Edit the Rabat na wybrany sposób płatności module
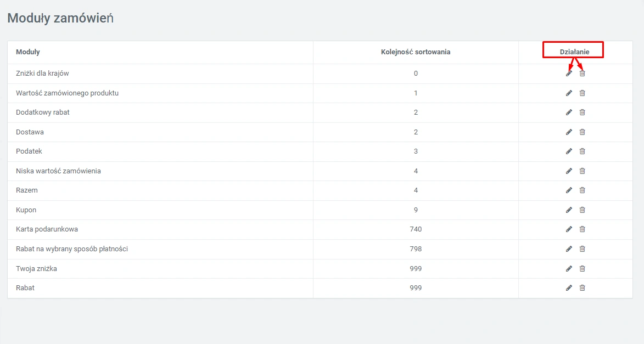The height and width of the screenshot is (344, 644). (569, 249)
